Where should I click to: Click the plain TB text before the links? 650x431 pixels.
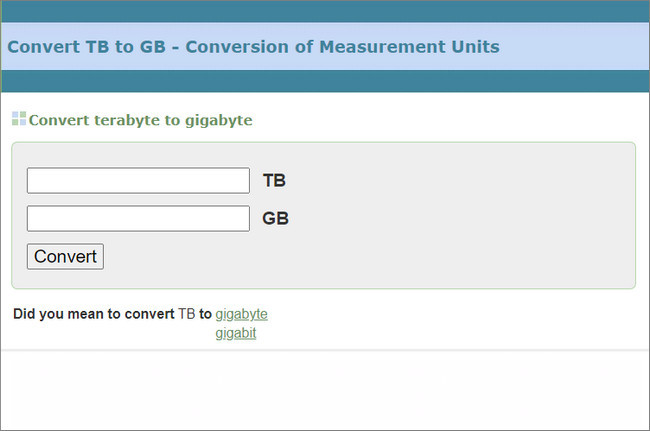(x=186, y=314)
